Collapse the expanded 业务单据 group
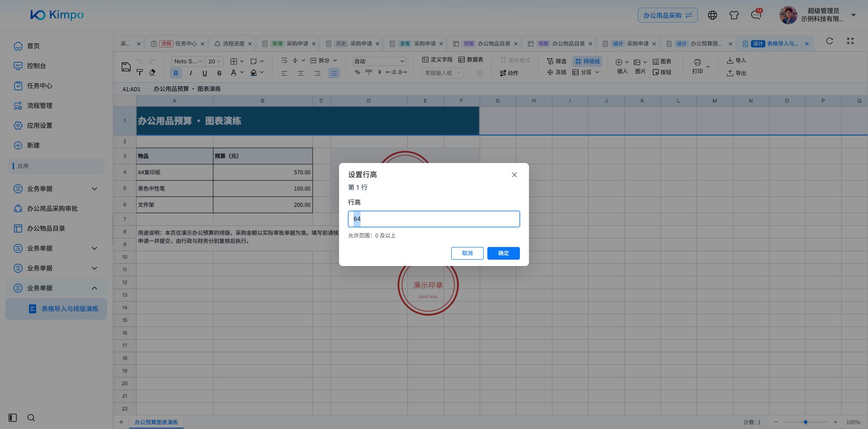Viewport: 868px width, 429px height. pos(94,288)
